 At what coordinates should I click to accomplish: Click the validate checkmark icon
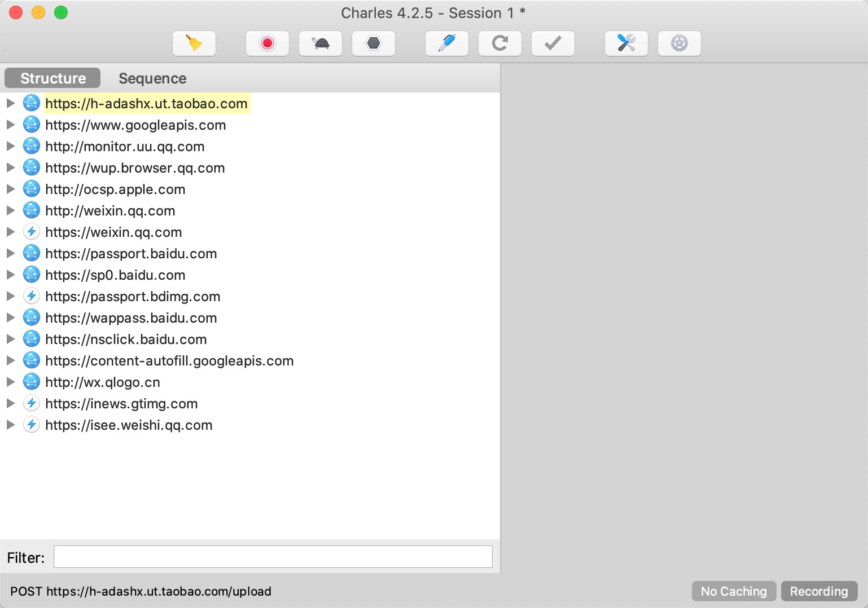coord(553,43)
